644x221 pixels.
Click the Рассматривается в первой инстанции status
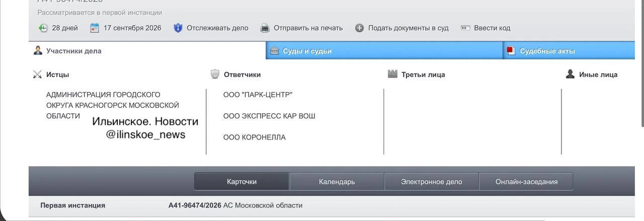(x=100, y=13)
